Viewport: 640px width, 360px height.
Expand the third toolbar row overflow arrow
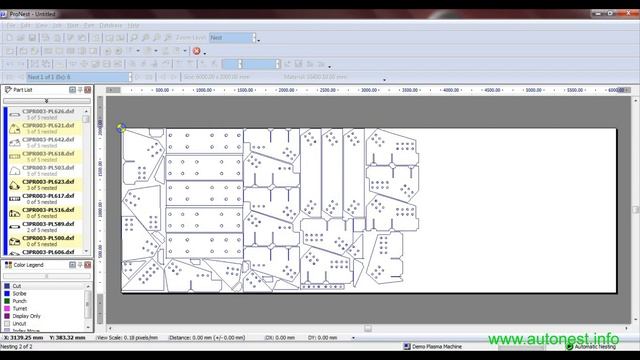tap(329, 67)
